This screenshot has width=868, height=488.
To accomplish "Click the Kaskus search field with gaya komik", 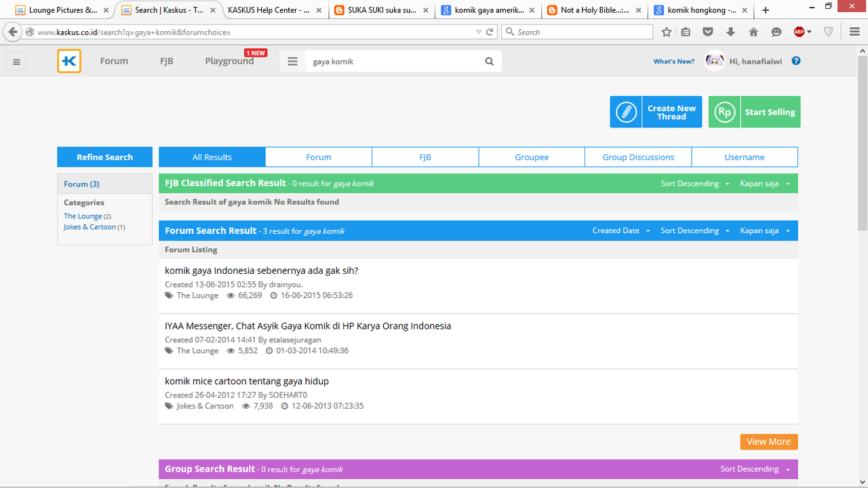I will [393, 61].
